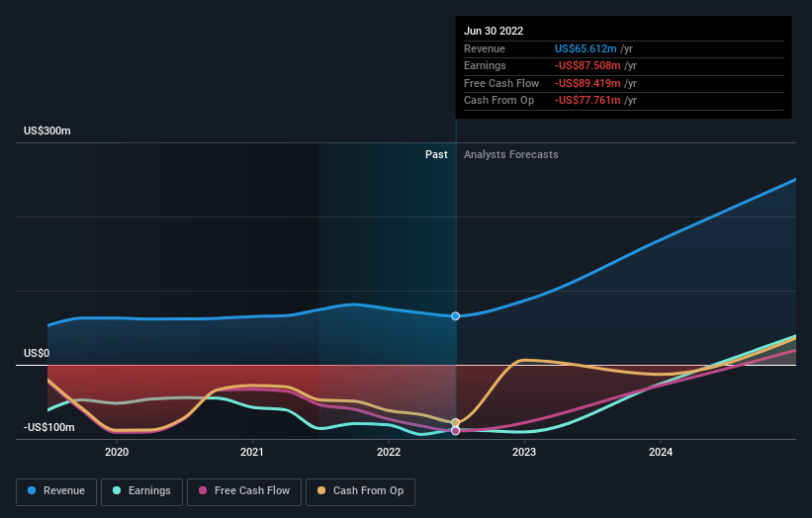Toggle the Free Cash Flow legend series
Image resolution: width=812 pixels, height=518 pixels.
click(244, 491)
